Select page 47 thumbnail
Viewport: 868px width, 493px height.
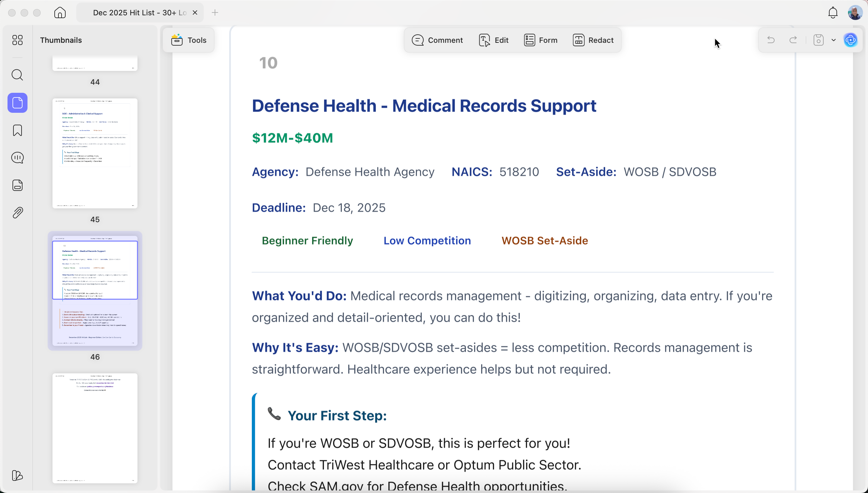click(x=95, y=428)
